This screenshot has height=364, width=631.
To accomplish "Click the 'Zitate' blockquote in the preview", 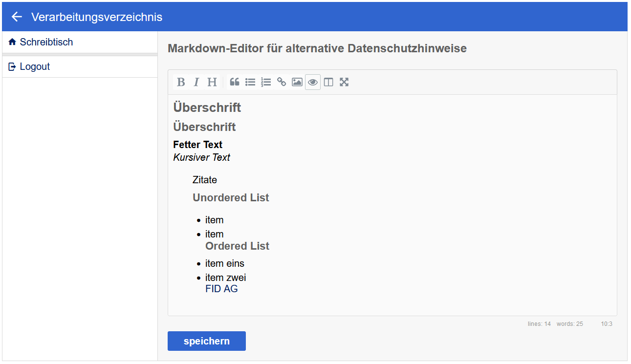I will tap(205, 180).
